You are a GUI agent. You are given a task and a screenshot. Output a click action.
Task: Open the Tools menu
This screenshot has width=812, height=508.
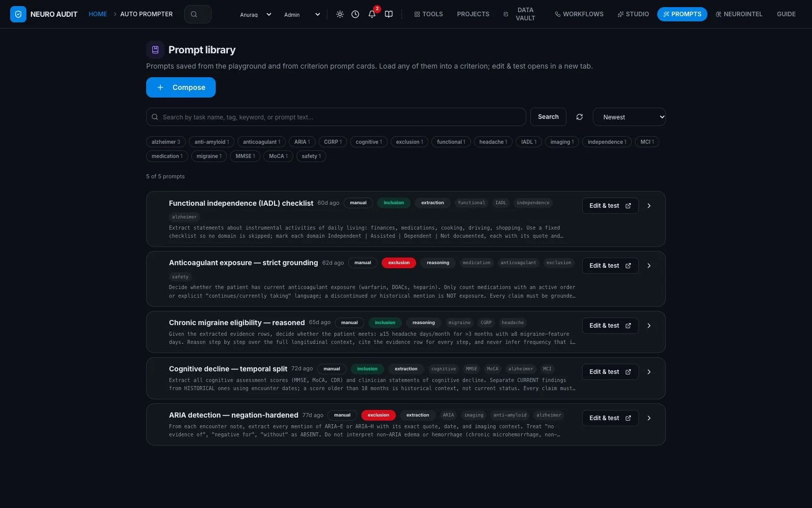pos(428,14)
